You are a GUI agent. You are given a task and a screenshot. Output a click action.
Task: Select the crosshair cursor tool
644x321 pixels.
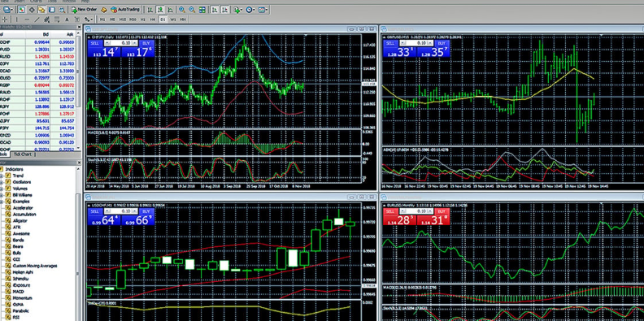[5, 20]
